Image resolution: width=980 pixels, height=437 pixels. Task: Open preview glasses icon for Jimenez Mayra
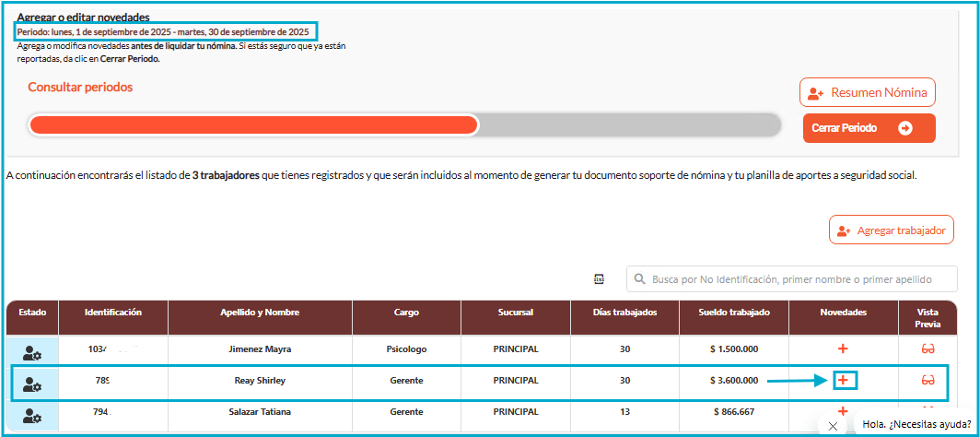[928, 348]
